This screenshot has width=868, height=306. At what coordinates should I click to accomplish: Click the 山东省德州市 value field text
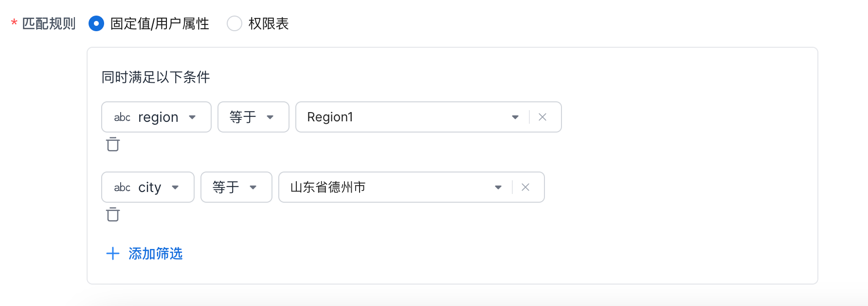coord(327,187)
